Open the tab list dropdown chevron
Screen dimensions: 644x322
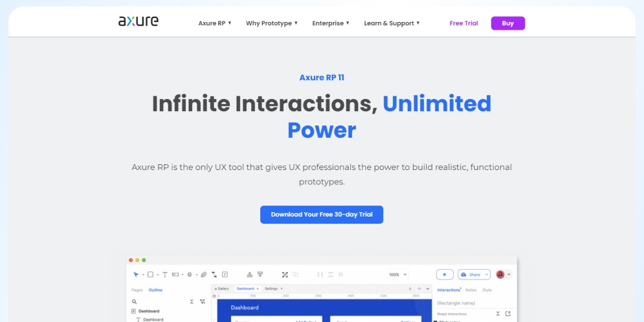tap(428, 289)
